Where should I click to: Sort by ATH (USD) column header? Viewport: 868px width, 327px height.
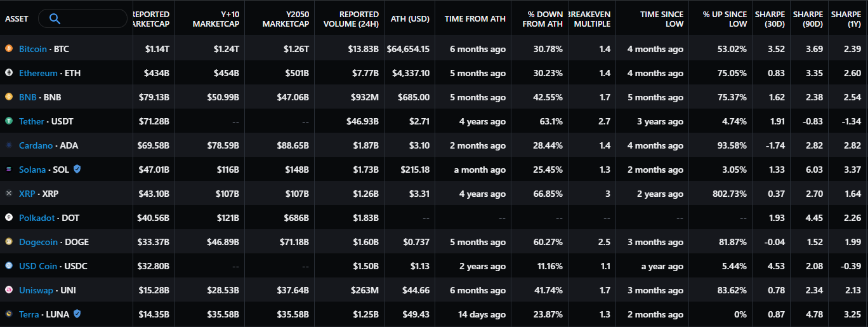click(x=410, y=19)
